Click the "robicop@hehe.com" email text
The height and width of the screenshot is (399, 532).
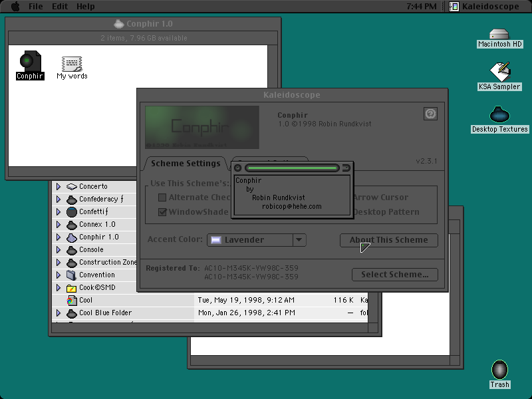(x=292, y=206)
